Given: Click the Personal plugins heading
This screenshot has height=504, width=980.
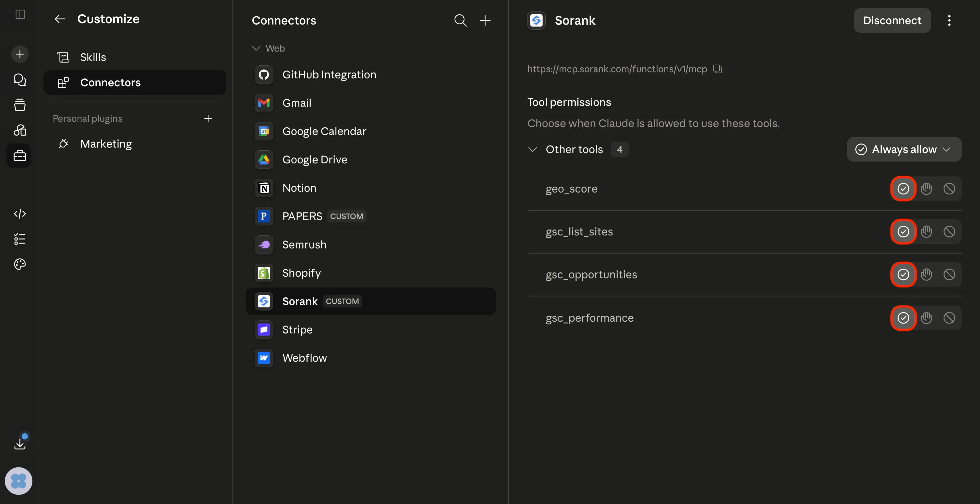Looking at the screenshot, I should tap(88, 118).
